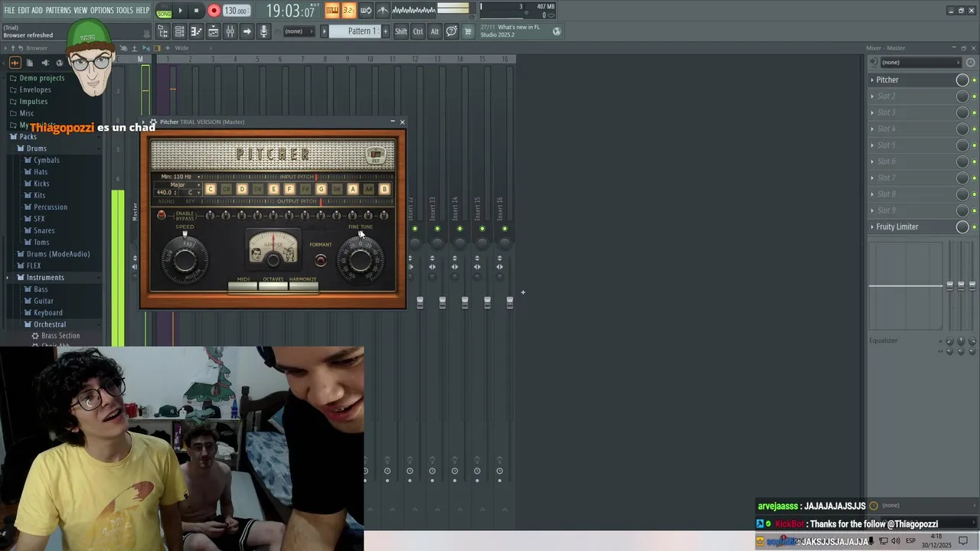980x551 pixels.
Task: Click the Alt button in toolbar
Action: coord(435,31)
